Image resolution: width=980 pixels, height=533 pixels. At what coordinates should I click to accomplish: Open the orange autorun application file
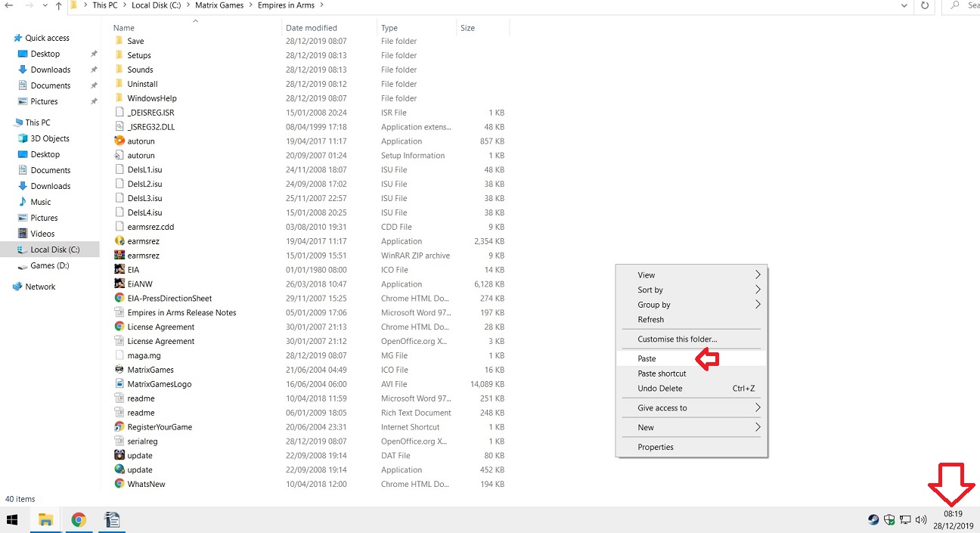[x=141, y=141]
